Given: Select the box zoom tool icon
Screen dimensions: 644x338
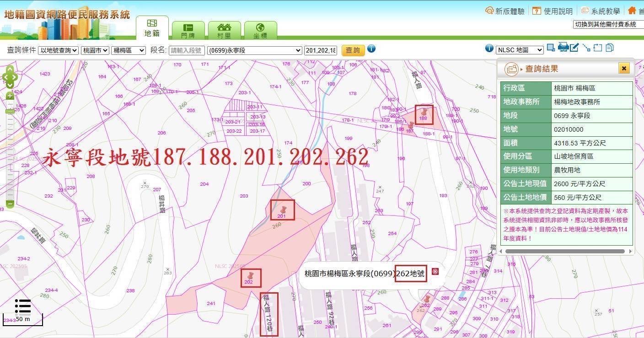Looking at the screenshot, I should (x=551, y=47).
